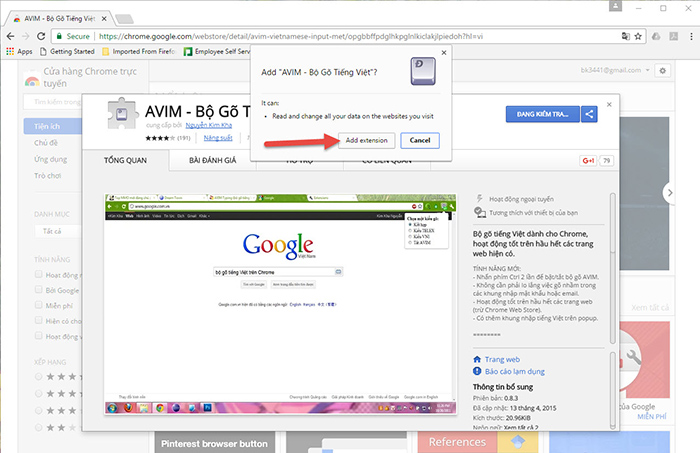Reload the current page
This screenshot has width=700, height=453.
41,36
